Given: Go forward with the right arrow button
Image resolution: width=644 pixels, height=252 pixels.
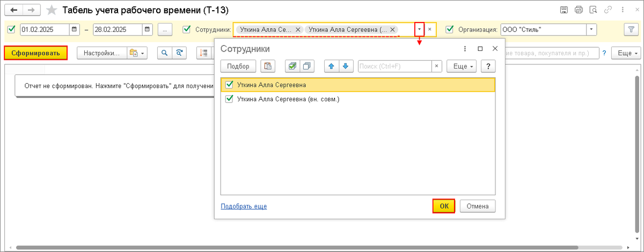Looking at the screenshot, I should pyautogui.click(x=31, y=10).
